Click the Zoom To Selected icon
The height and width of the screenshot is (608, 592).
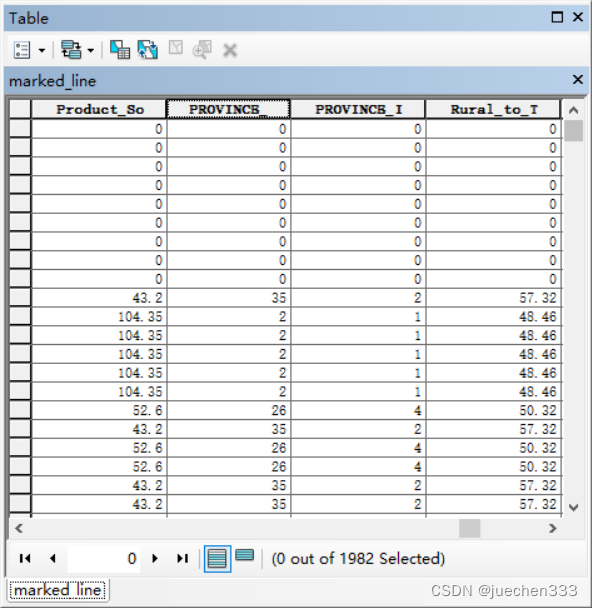[x=202, y=50]
